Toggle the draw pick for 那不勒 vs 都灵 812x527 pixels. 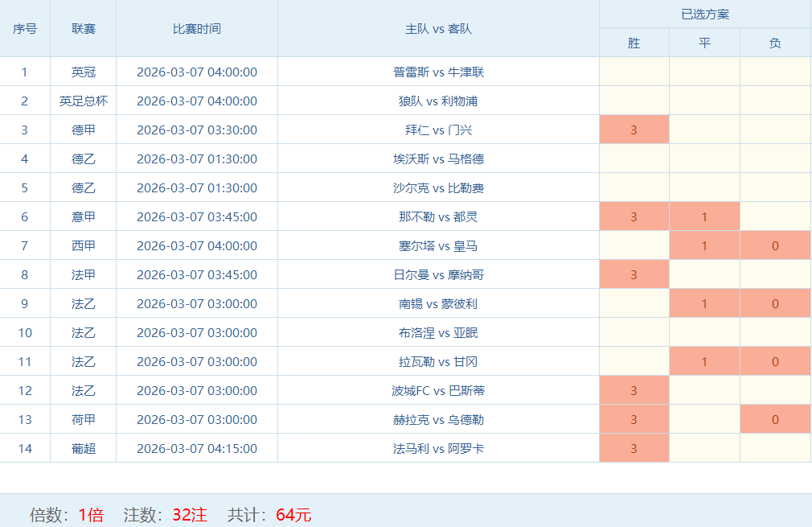coord(704,216)
